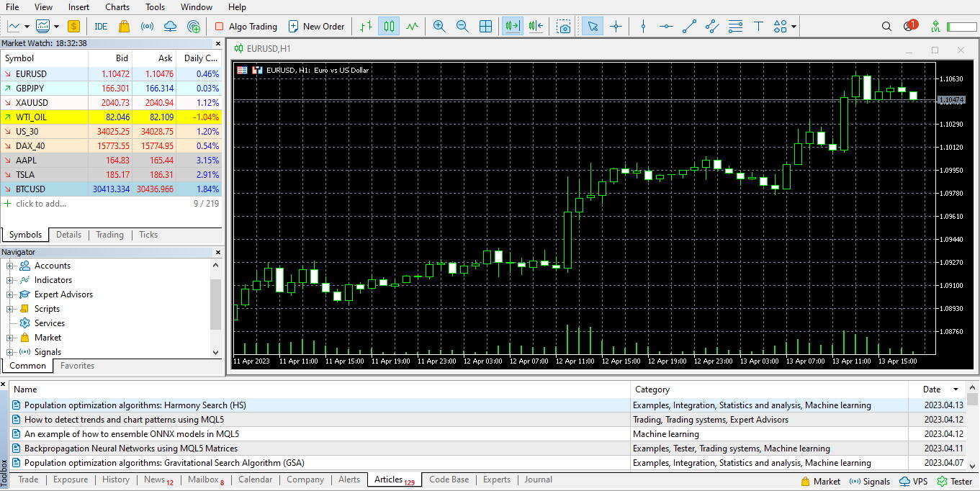980x491 pixels.
Task: Take a chart screenshot with camera icon
Action: coord(565,26)
